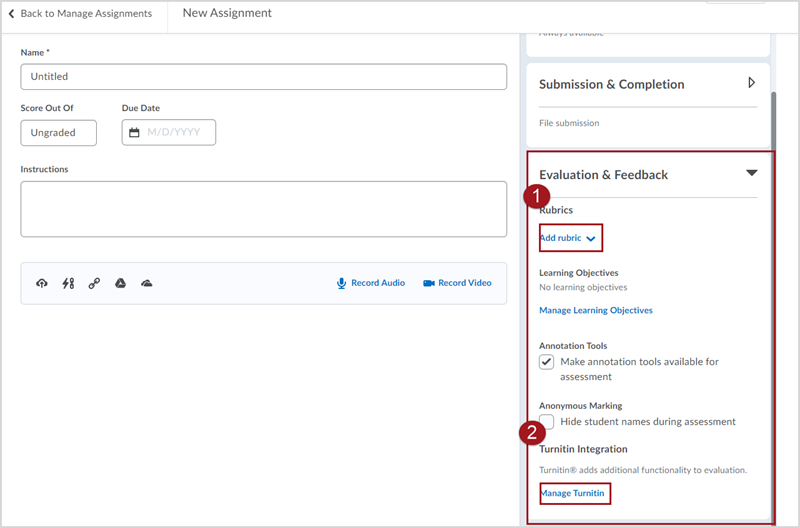Click the Rubrics heading
Image resolution: width=800 pixels, height=528 pixels.
pos(556,210)
